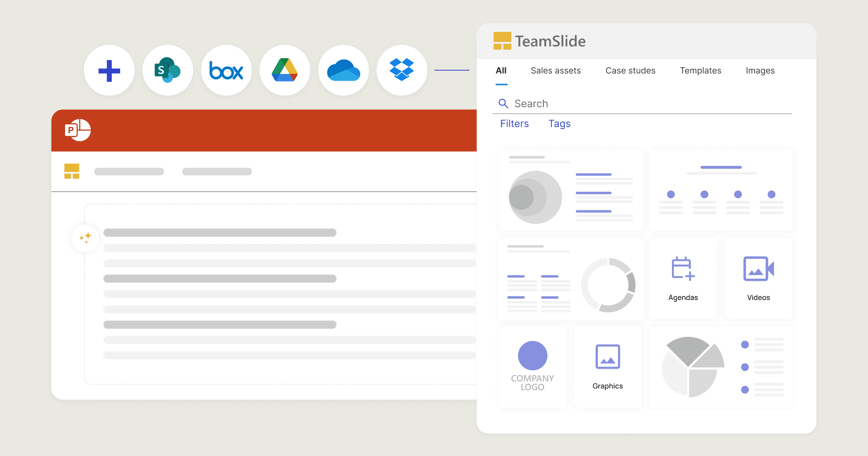Select the pie chart slide thumbnail
This screenshot has height=456, width=868.
tap(721, 367)
